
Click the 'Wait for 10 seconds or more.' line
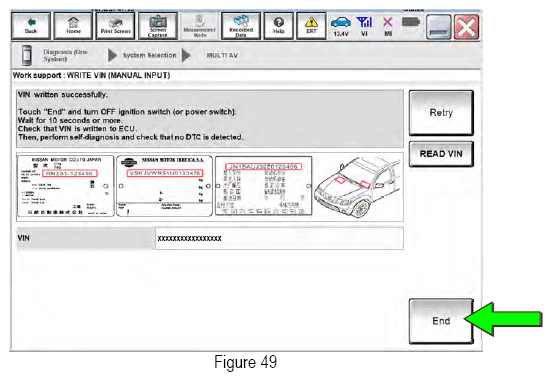click(x=70, y=120)
